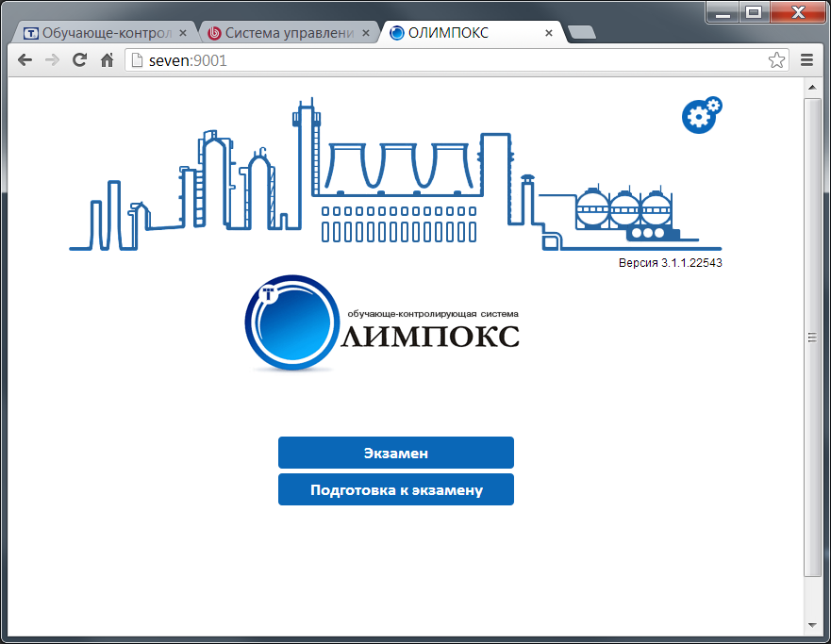This screenshot has height=644, width=831.
Task: Reload the current page
Action: tap(79, 60)
